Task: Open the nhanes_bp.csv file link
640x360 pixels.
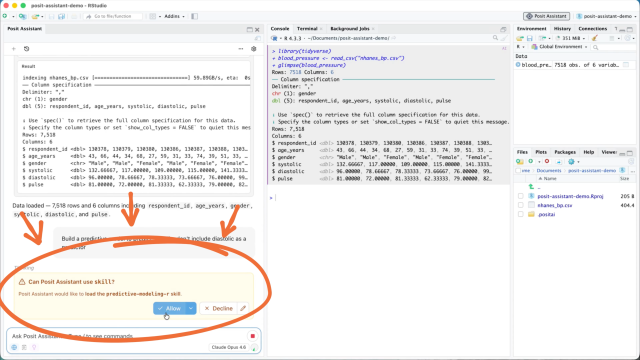Action: click(x=555, y=205)
